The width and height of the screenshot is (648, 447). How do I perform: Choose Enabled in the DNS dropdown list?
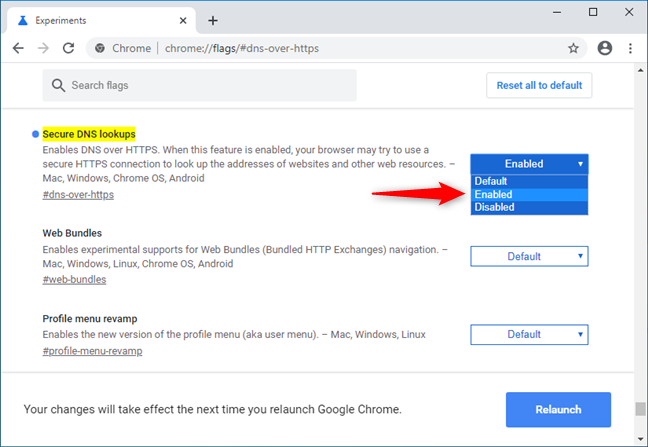click(x=529, y=194)
